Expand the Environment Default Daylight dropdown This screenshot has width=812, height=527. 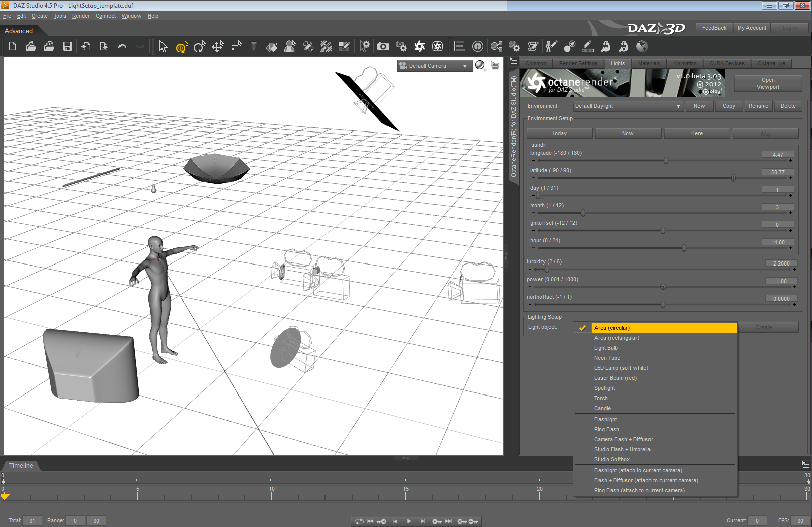[x=628, y=106]
